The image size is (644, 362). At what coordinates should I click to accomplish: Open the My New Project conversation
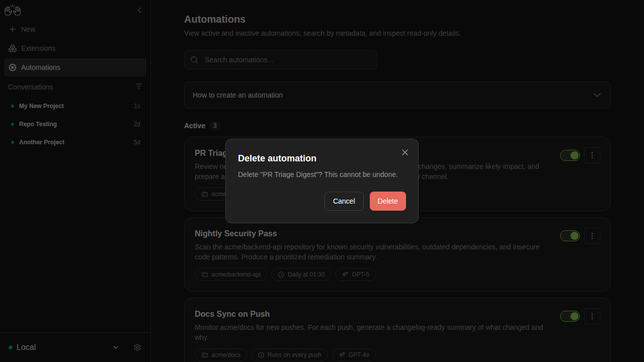[x=75, y=106]
